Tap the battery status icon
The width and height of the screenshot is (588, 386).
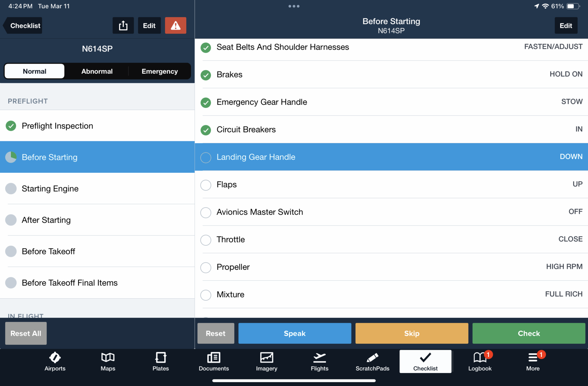pyautogui.click(x=573, y=6)
